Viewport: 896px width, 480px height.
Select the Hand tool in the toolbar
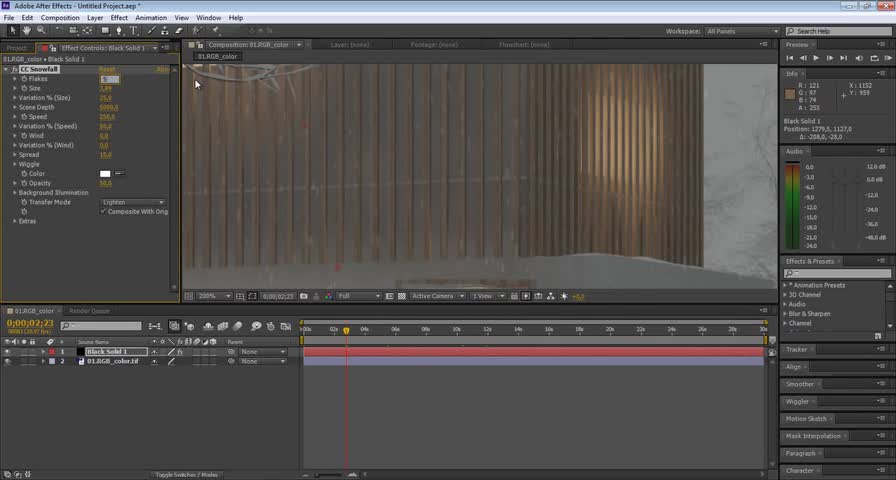27,31
